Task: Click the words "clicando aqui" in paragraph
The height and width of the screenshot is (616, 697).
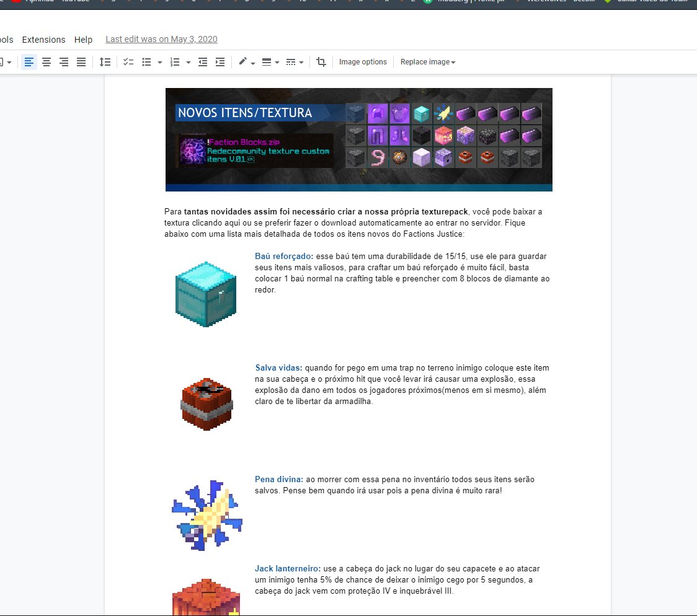Action: point(216,223)
